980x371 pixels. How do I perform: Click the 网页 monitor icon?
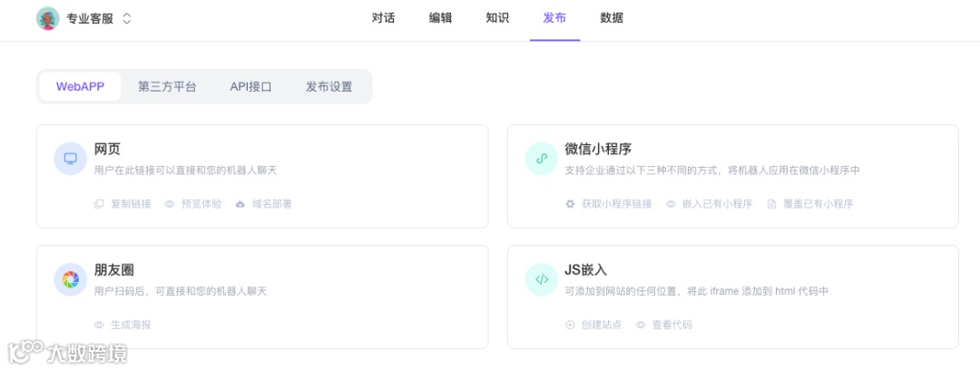[x=70, y=159]
